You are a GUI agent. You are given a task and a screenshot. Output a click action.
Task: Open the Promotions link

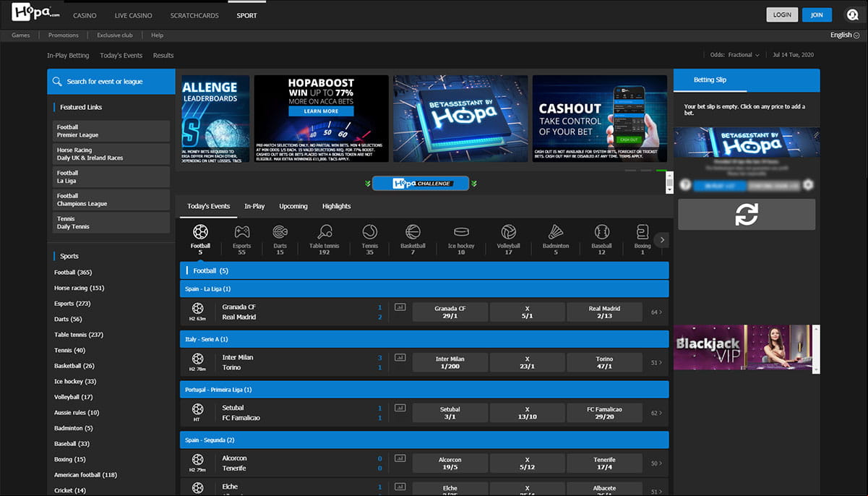pos(64,35)
